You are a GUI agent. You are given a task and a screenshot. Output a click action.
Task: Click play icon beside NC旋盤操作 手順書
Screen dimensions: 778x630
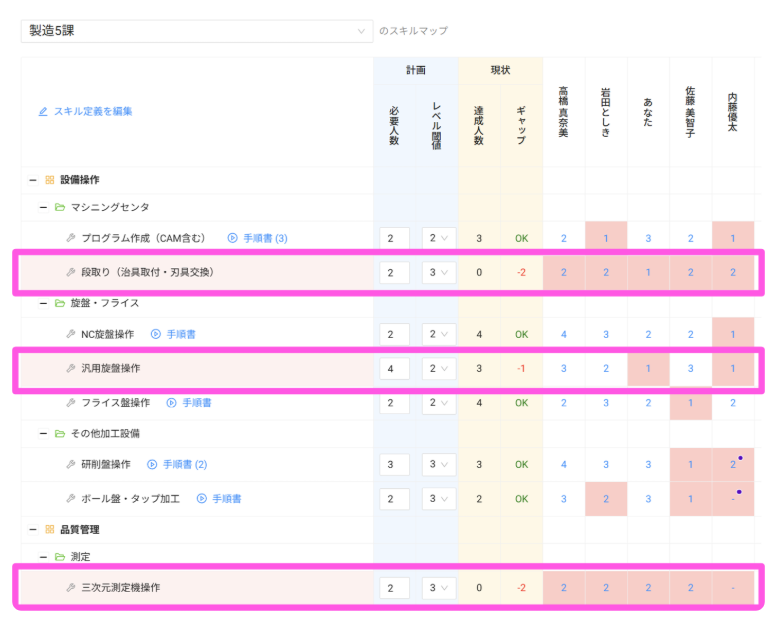point(156,334)
